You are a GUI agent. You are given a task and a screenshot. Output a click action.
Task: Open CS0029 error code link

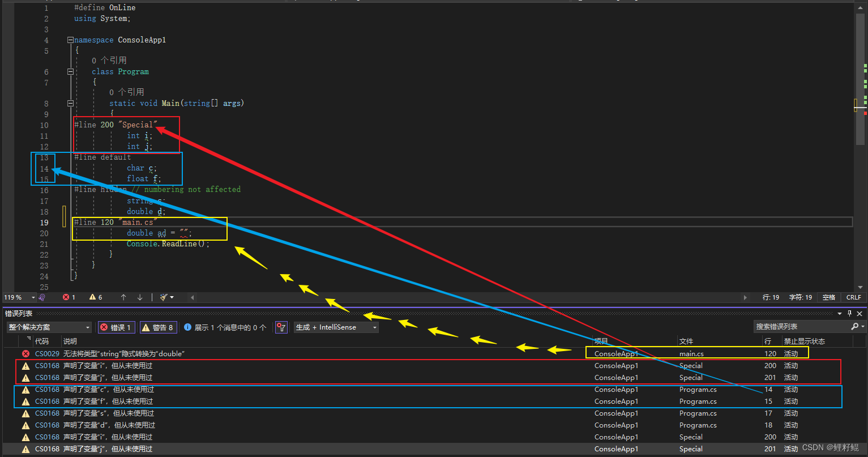click(x=47, y=353)
